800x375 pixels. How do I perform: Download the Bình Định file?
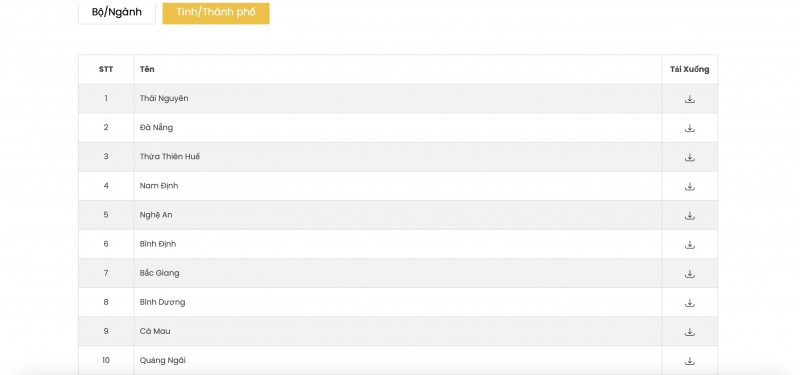point(689,244)
